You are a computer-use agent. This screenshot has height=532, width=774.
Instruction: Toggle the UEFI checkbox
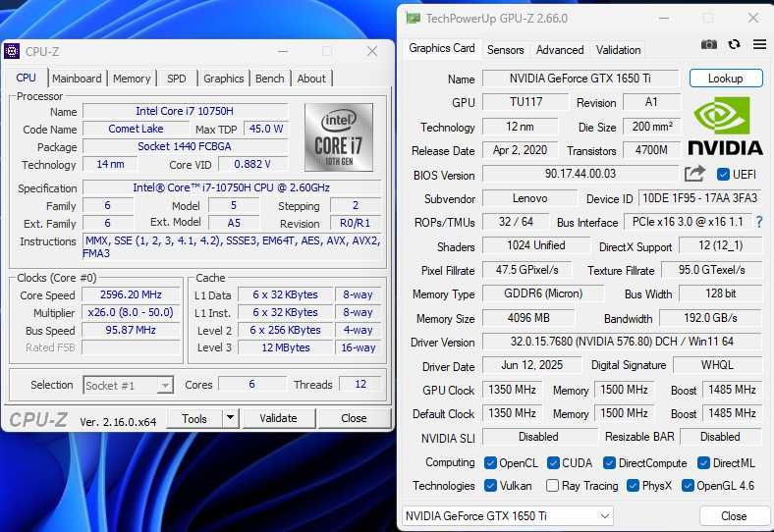[723, 174]
